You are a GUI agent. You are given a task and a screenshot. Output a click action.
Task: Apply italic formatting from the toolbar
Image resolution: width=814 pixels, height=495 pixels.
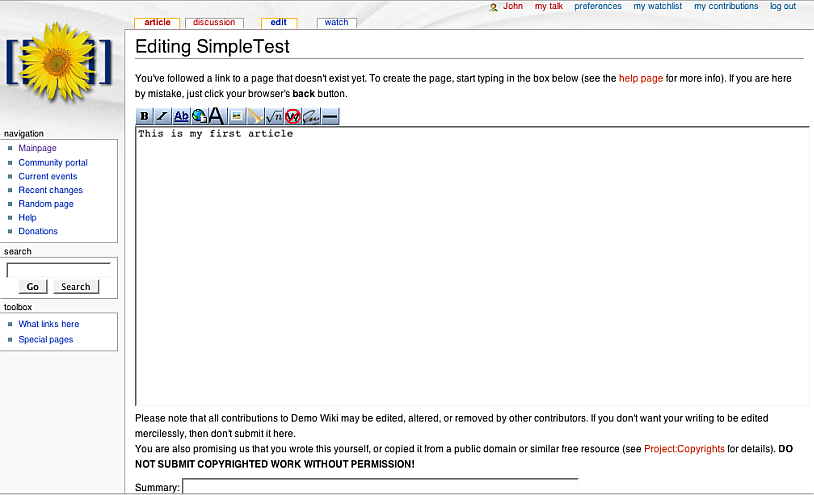click(x=162, y=116)
